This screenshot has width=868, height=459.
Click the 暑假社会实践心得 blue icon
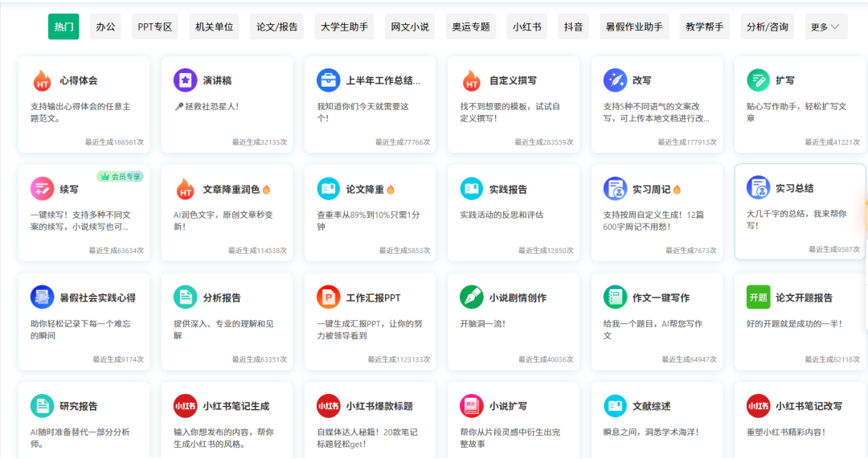42,297
